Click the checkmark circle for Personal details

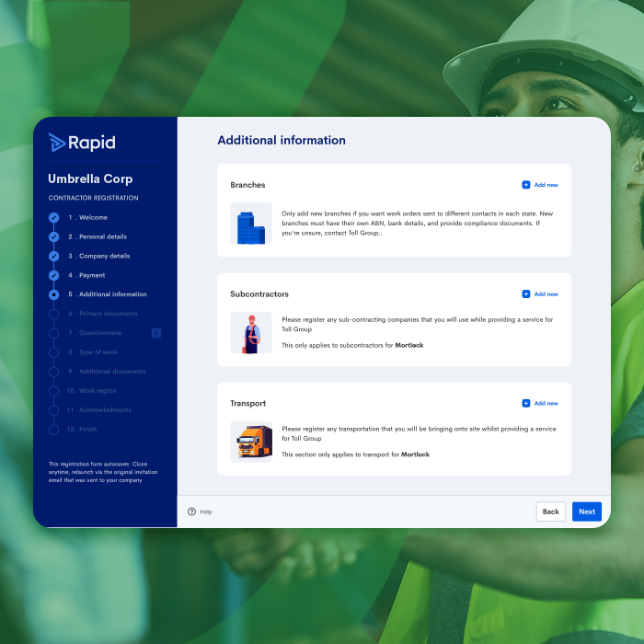click(54, 237)
